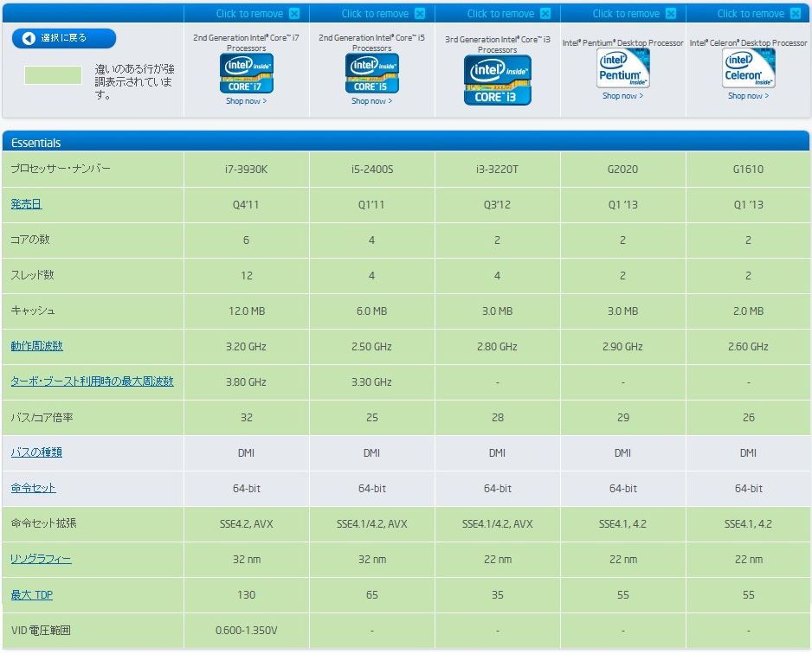Click the Intel Core i7 logo badge

(x=247, y=74)
